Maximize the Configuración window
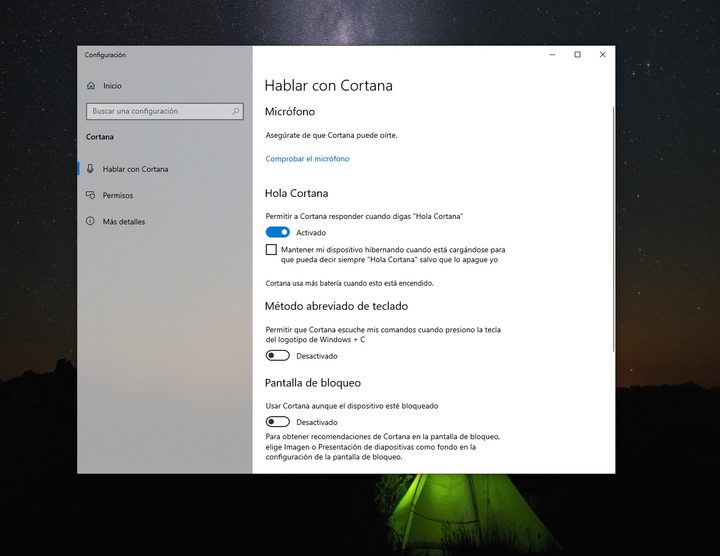 point(577,55)
